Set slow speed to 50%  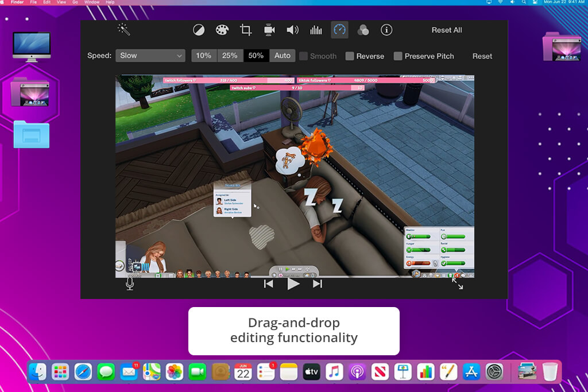tap(256, 56)
